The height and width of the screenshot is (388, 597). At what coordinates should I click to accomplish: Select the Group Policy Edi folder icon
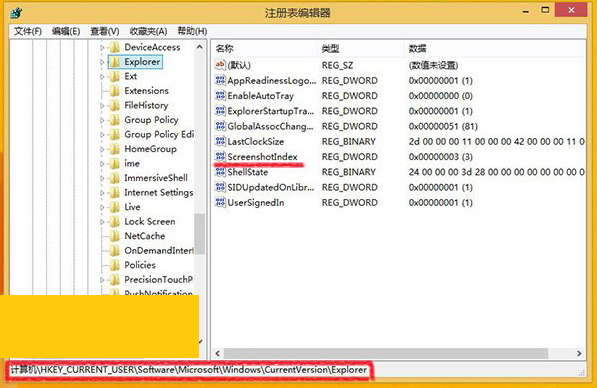(x=115, y=134)
